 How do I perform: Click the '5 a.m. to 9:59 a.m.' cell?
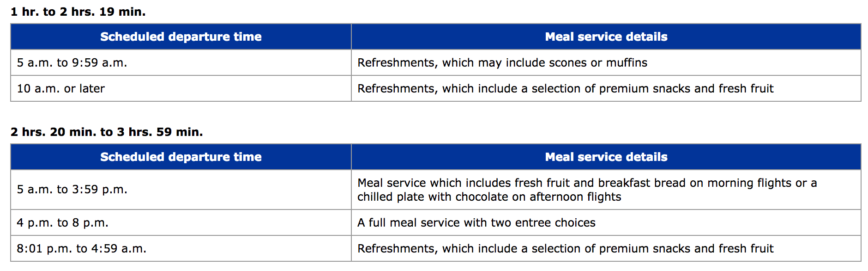(181, 62)
